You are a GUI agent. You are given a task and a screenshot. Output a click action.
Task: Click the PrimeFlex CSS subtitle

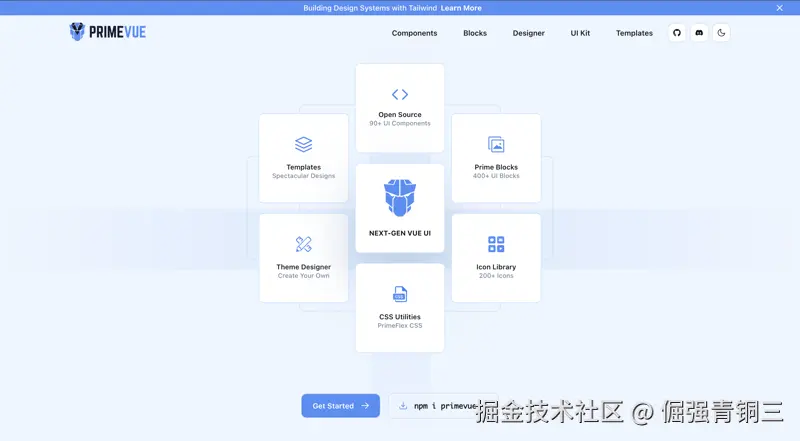pyautogui.click(x=400, y=326)
